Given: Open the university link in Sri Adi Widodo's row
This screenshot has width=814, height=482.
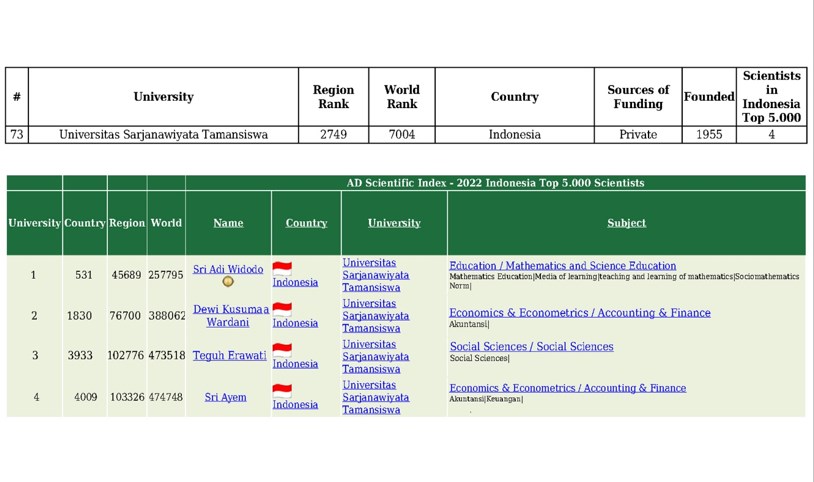Looking at the screenshot, I should (376, 275).
